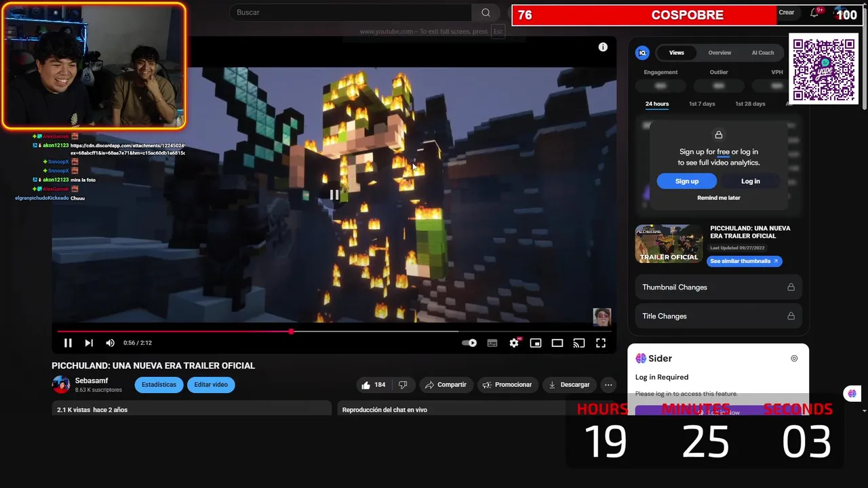The width and height of the screenshot is (868, 488).
Task: Toggle full screen mode
Action: [601, 343]
